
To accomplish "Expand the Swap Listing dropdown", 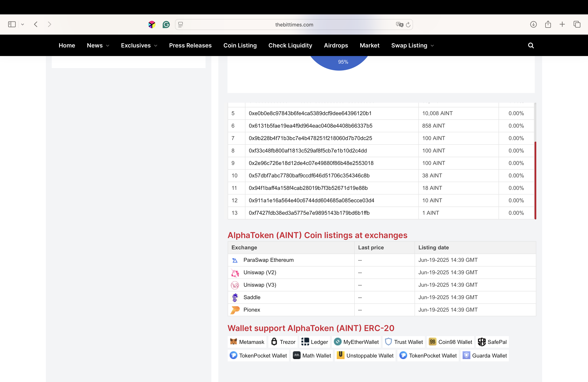I will (x=412, y=46).
